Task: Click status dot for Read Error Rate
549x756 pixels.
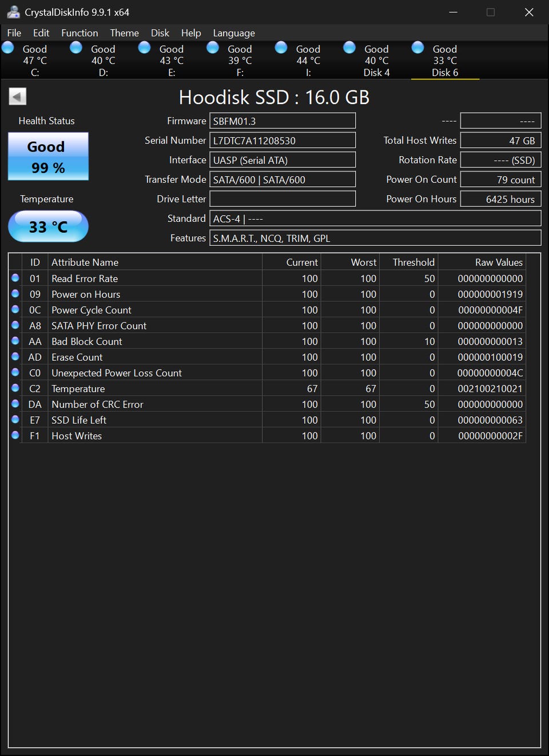Action: tap(15, 278)
